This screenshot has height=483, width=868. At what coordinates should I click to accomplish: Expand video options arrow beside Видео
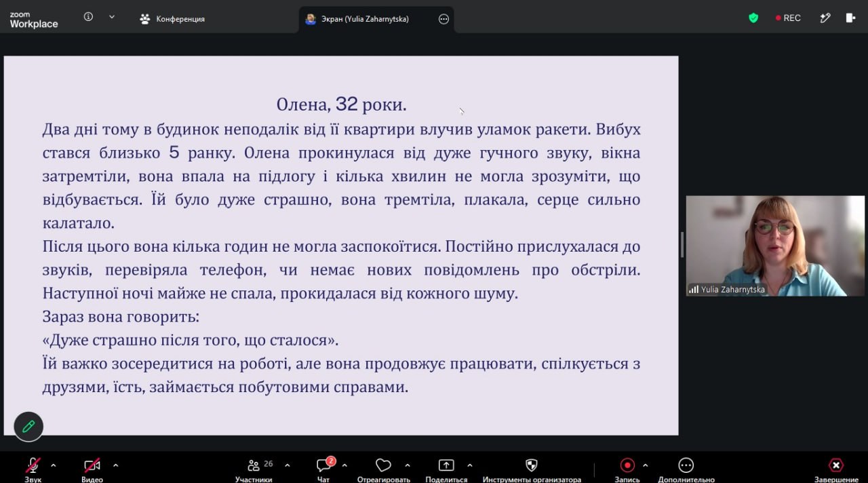pyautogui.click(x=115, y=465)
